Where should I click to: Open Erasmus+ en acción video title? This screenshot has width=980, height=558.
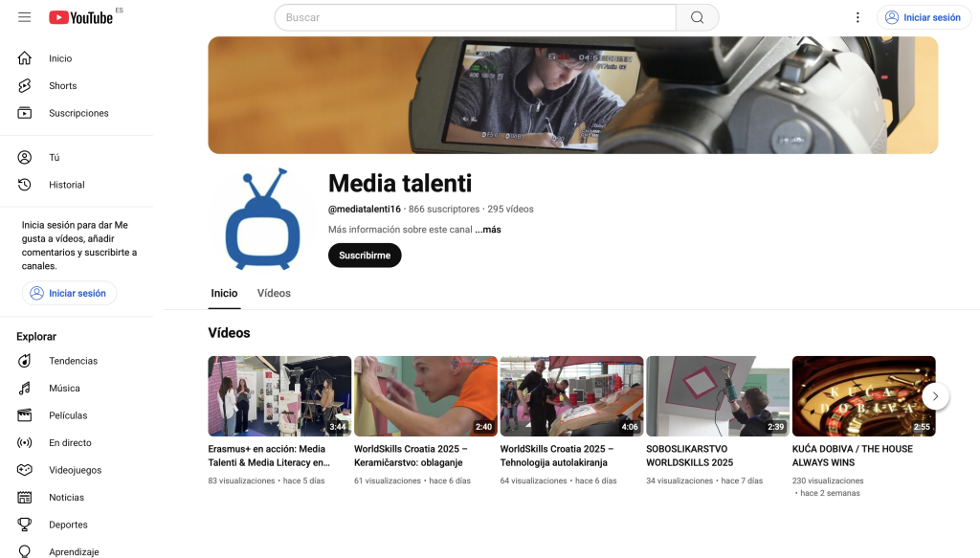(x=267, y=456)
